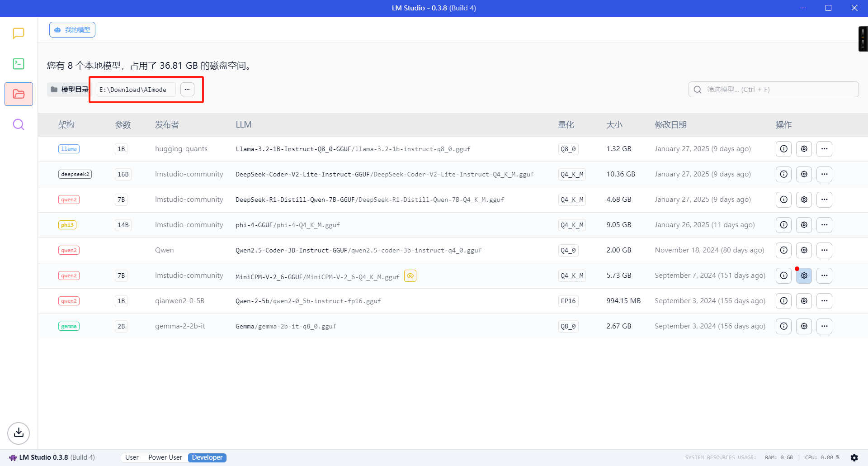The height and width of the screenshot is (466, 868).
Task: Open more actions for Qwen2.5-Coder-3B-Instruct row
Action: pyautogui.click(x=824, y=250)
